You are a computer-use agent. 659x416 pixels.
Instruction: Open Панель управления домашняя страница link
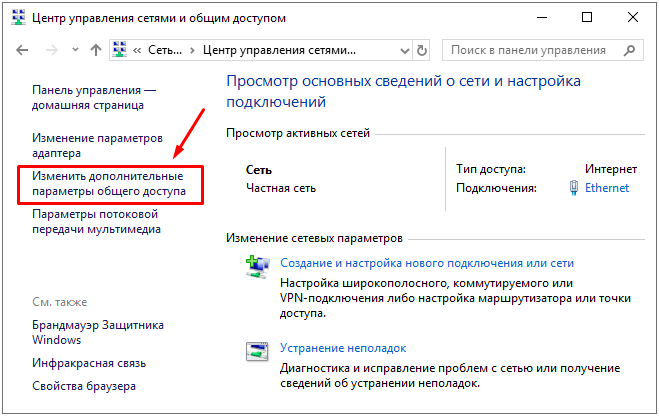(x=94, y=97)
